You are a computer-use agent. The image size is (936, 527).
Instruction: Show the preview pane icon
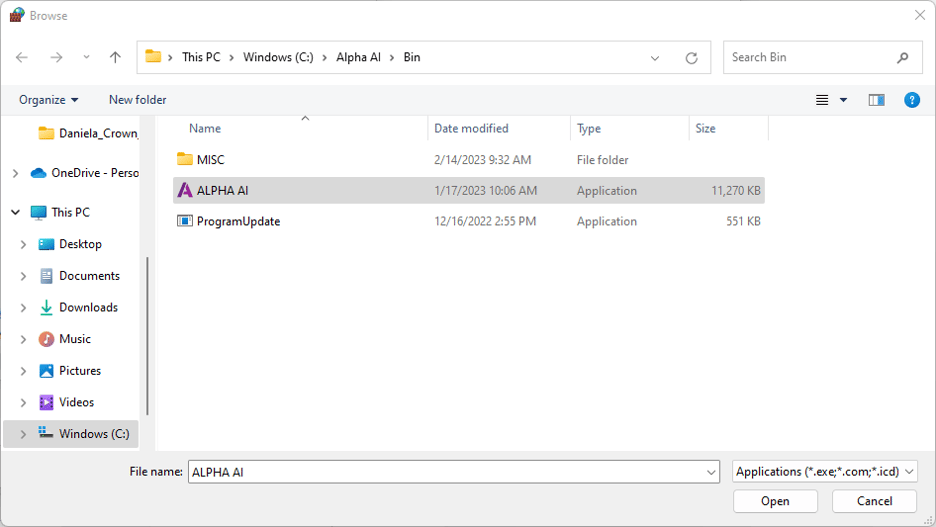tap(876, 100)
